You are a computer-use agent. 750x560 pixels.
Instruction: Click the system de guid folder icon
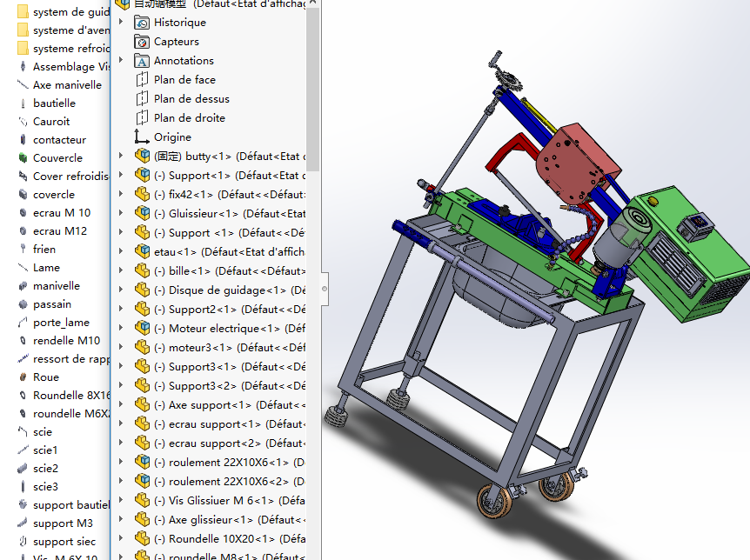[23, 11]
